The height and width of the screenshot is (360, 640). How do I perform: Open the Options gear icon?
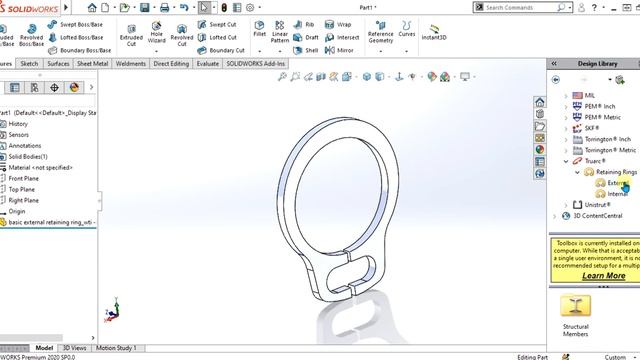250,7
